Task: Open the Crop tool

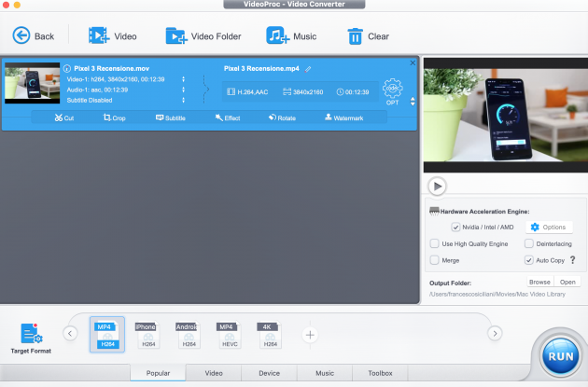Action: coord(114,117)
